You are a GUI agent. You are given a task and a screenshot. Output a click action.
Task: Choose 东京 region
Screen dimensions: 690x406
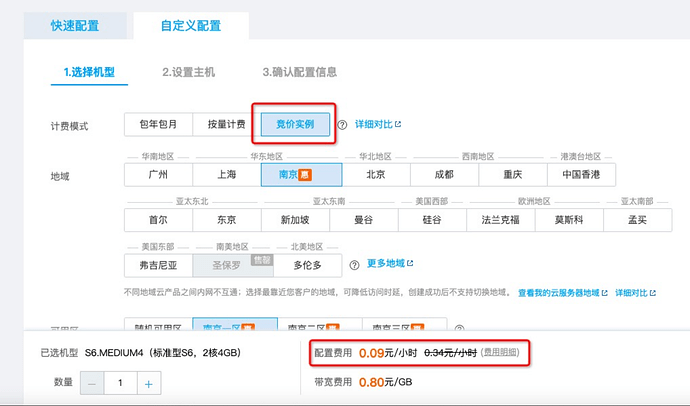pos(227,220)
